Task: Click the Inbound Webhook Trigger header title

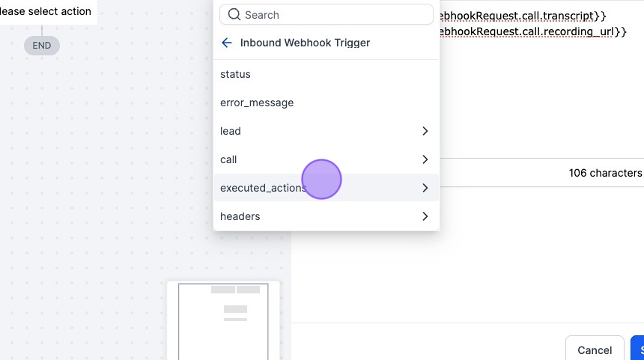Action: coord(305,43)
